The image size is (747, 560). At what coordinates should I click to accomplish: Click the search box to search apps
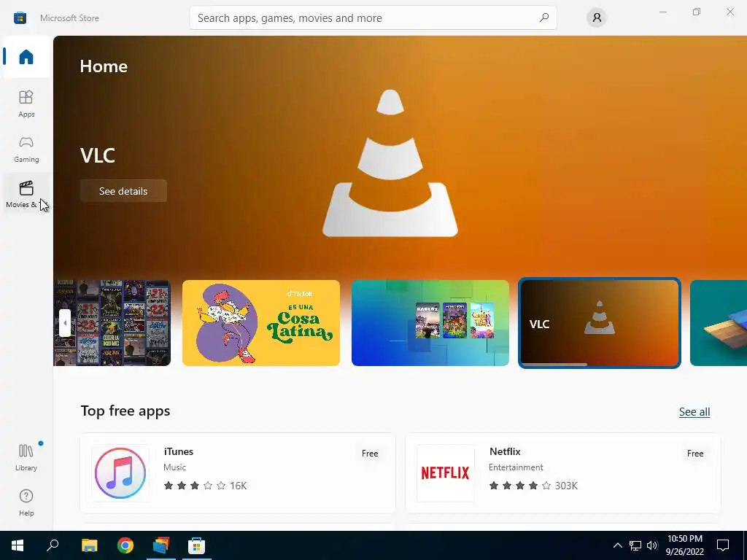coord(373,18)
